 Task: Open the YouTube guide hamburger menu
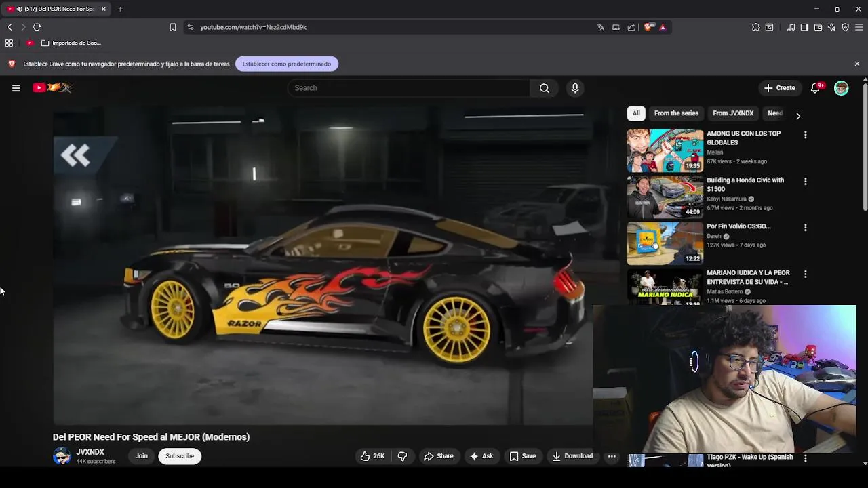click(16, 88)
